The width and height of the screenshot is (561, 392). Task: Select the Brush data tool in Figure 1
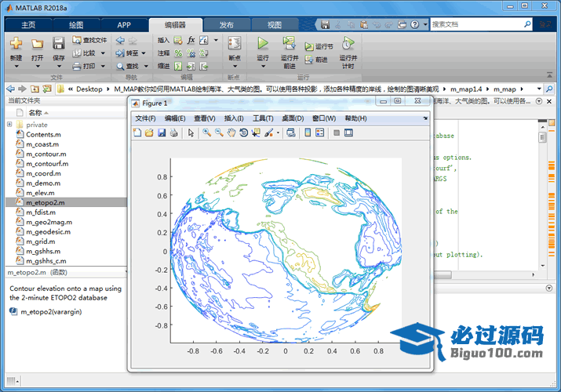(x=268, y=132)
